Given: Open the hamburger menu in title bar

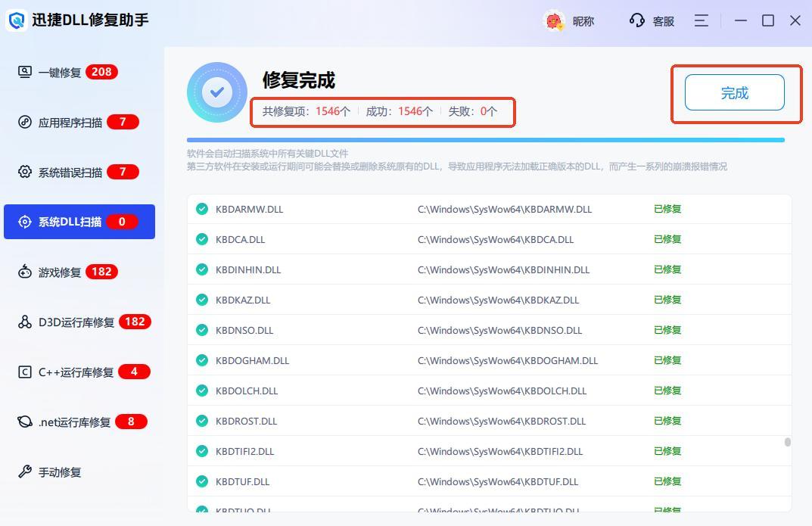Looking at the screenshot, I should click(x=702, y=21).
